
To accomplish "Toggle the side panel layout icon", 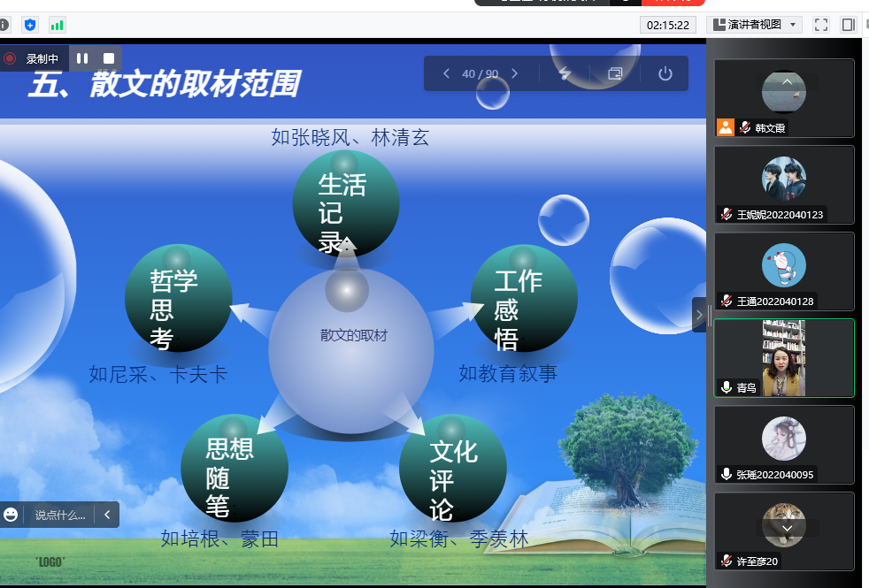I will click(848, 25).
